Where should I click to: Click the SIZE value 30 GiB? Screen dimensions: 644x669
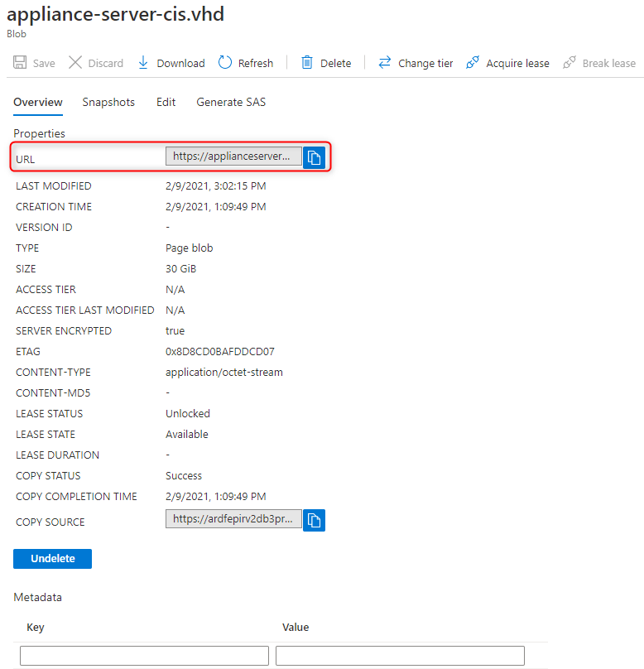(180, 269)
